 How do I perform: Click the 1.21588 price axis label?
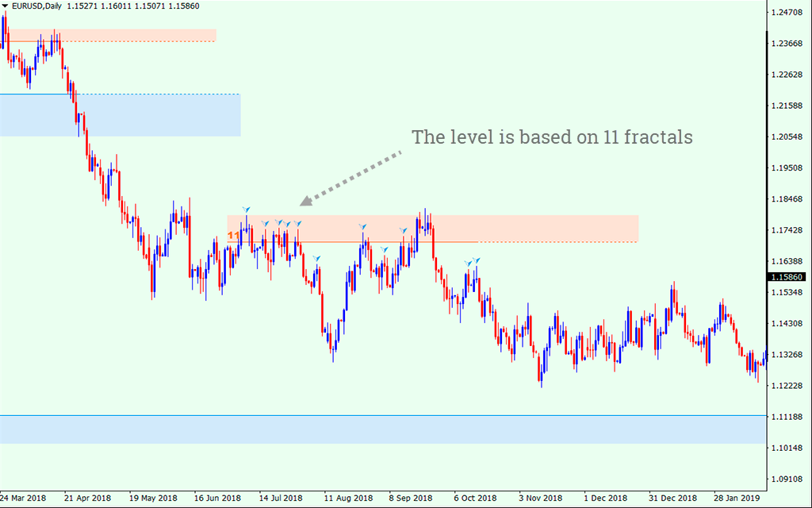tap(787, 106)
